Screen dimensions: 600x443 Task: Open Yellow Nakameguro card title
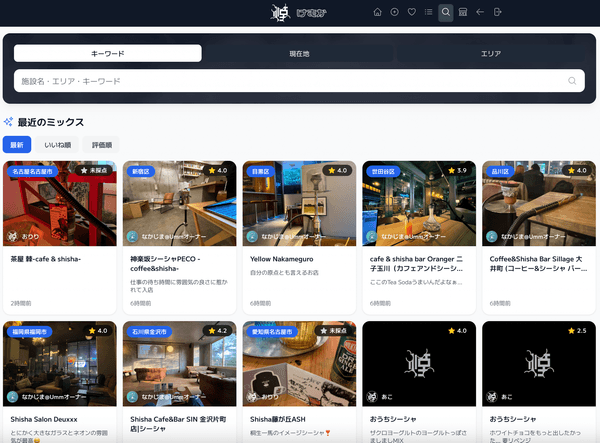click(282, 259)
